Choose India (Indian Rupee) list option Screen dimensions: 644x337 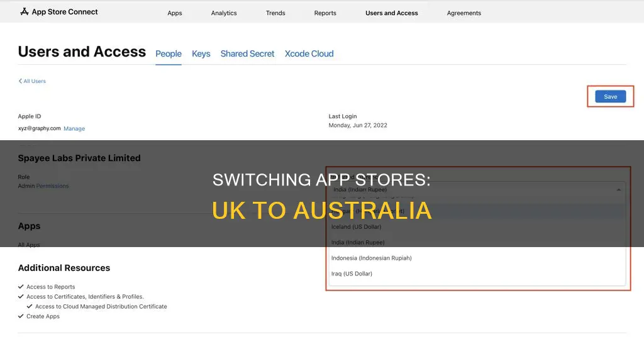pyautogui.click(x=358, y=242)
